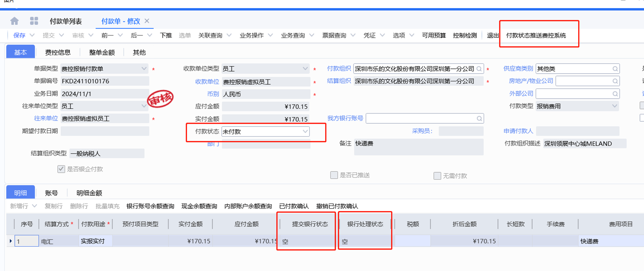Click search icon in 付款组织 field

[479, 69]
